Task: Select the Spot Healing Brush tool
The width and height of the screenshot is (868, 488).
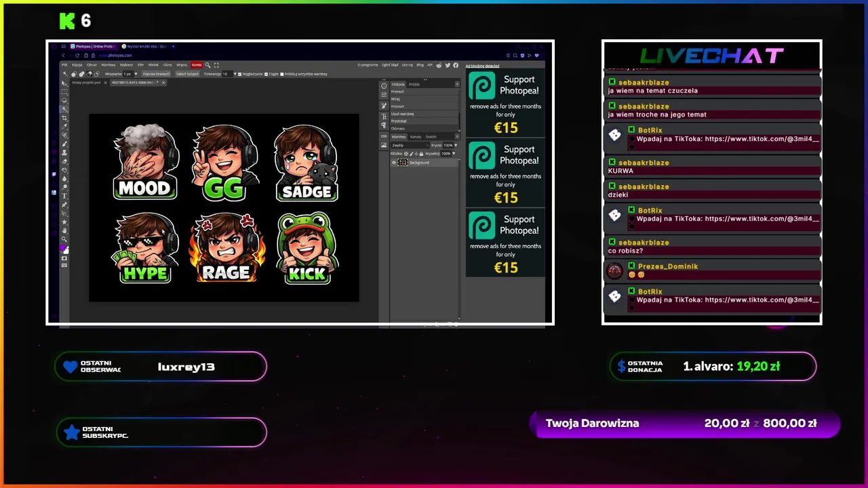Action: tap(64, 136)
